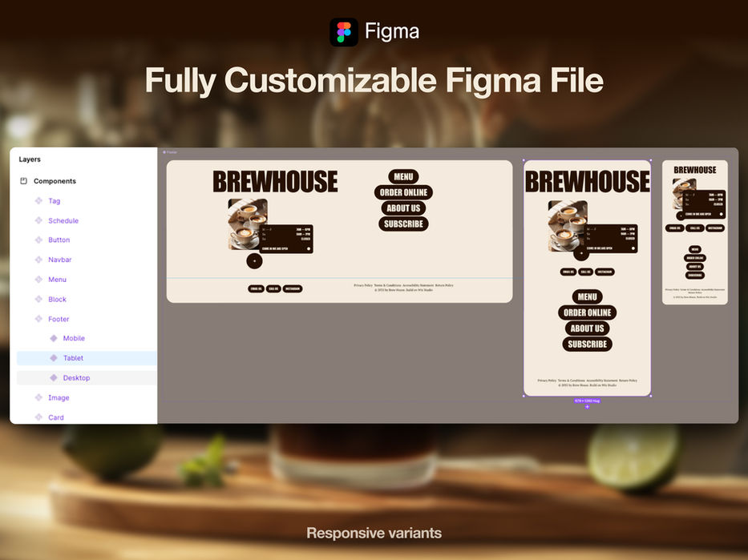Click the BREWHOUSE title in desktop variant
The height and width of the screenshot is (560, 748).
275,182
